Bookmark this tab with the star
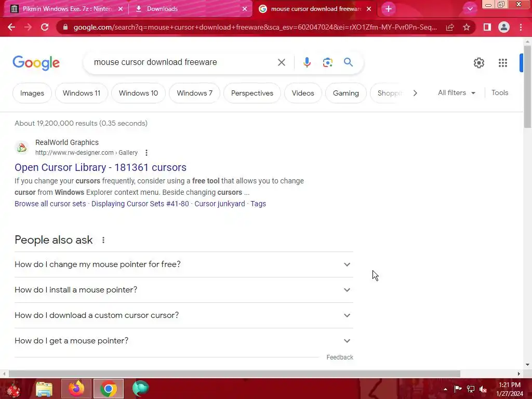The width and height of the screenshot is (532, 399). click(467, 27)
